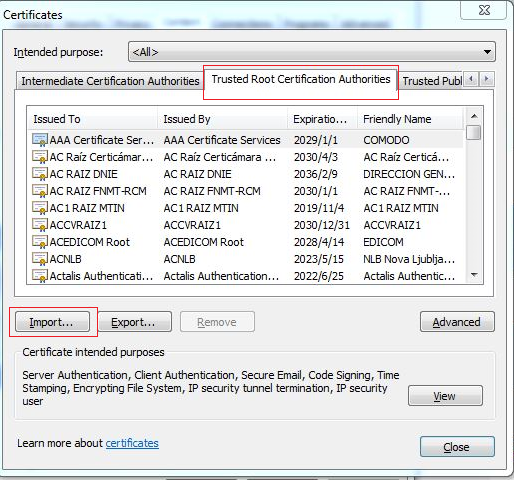Select the 'Actalis Authenticati...' Issued To entry
This screenshot has height=480, width=514.
pos(101,276)
